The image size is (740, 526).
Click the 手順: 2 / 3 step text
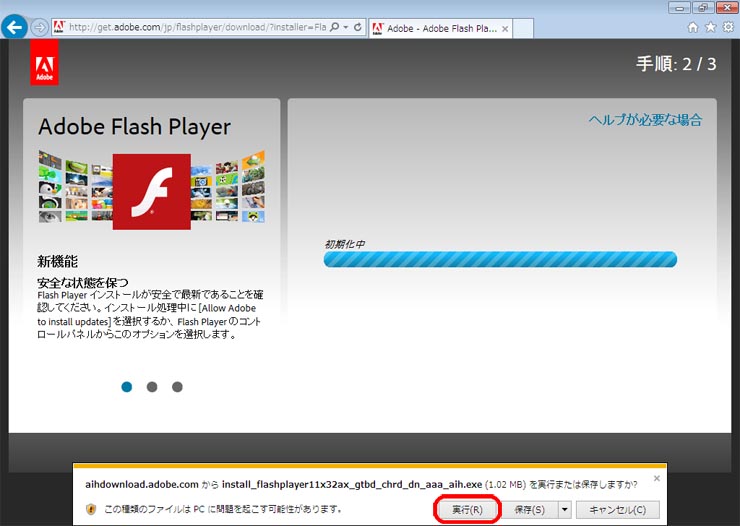tap(676, 64)
